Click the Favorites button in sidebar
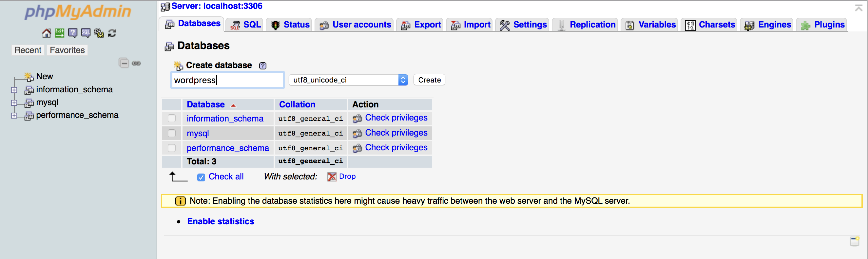The image size is (868, 259). pyautogui.click(x=67, y=50)
